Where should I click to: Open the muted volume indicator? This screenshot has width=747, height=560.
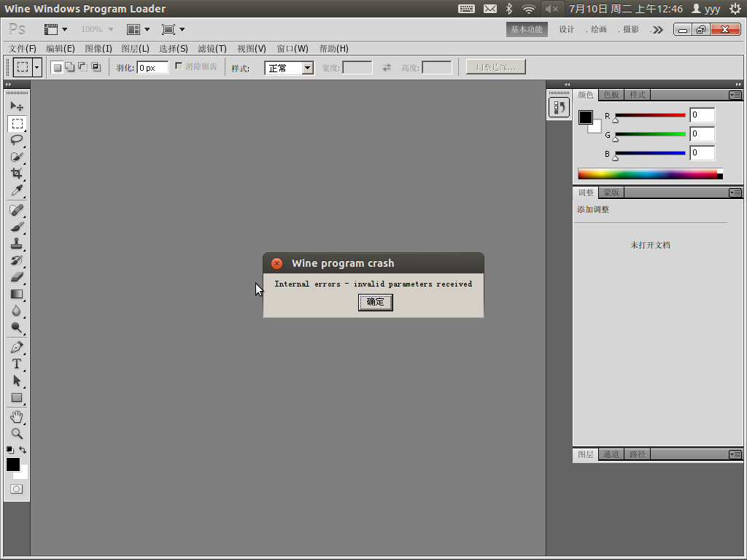(551, 9)
